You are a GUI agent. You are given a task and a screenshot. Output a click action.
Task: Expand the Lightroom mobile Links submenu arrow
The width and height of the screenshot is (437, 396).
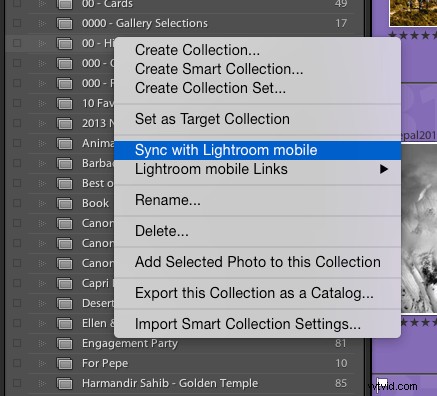(x=384, y=169)
